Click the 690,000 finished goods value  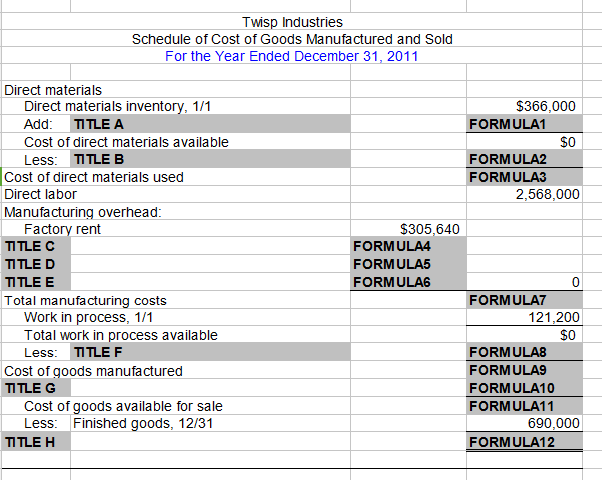tap(554, 423)
